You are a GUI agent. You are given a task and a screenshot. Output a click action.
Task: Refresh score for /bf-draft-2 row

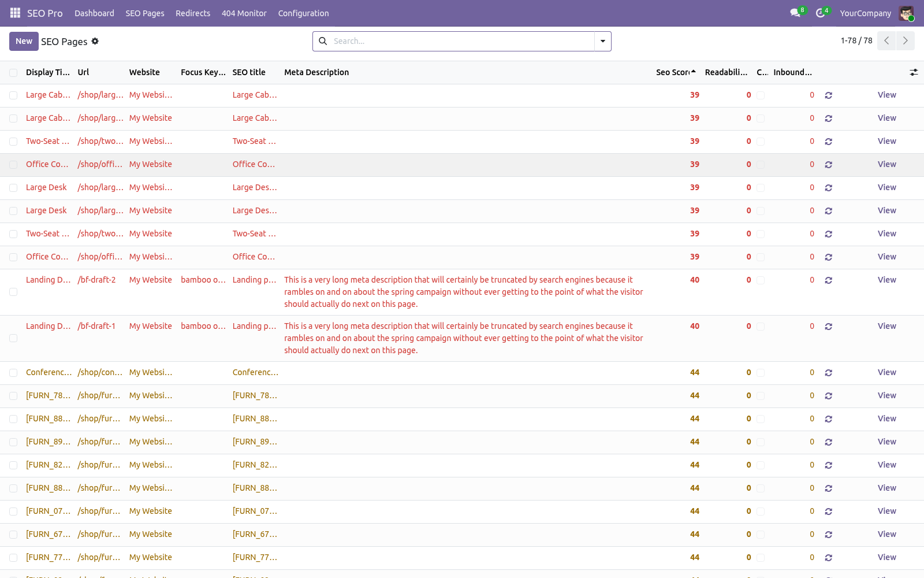tap(829, 280)
